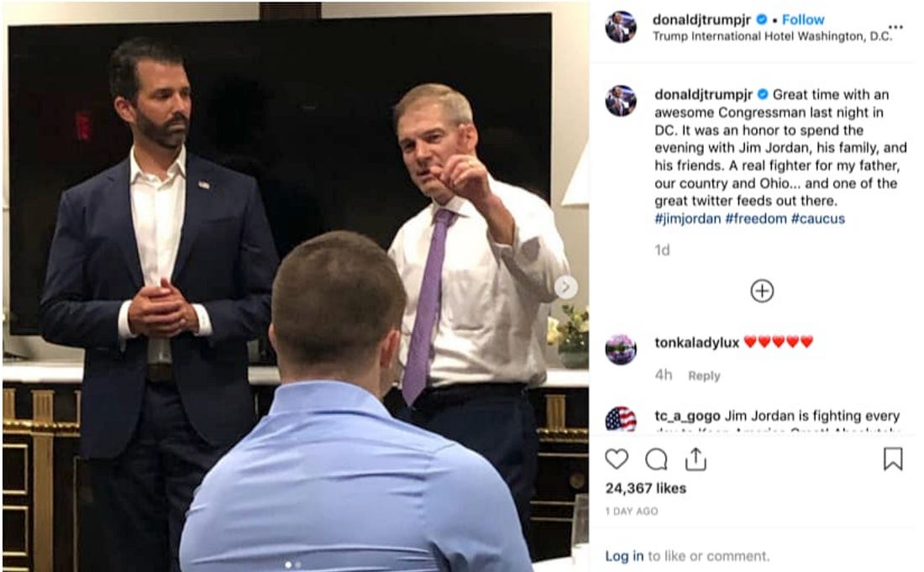Load more comments with the plus circle
Image resolution: width=924 pixels, height=572 pixels.
tap(762, 291)
